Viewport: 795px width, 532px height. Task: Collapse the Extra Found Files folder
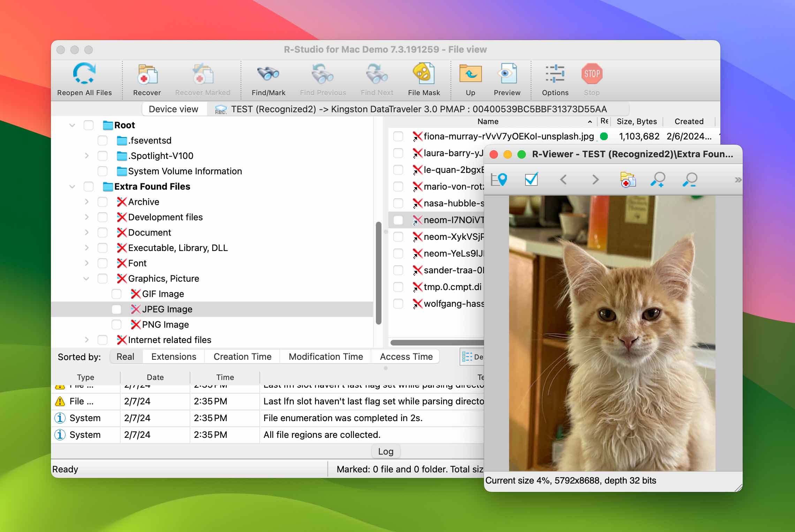(72, 187)
